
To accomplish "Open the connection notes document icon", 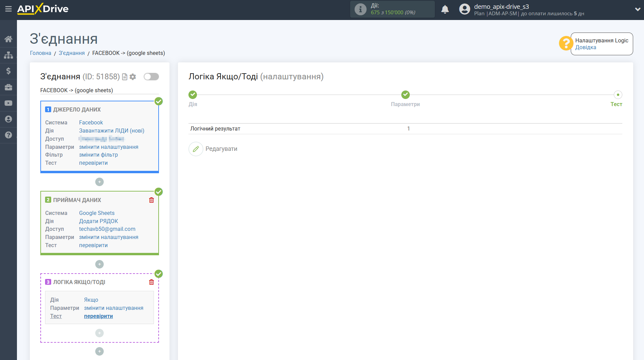I will (x=125, y=77).
